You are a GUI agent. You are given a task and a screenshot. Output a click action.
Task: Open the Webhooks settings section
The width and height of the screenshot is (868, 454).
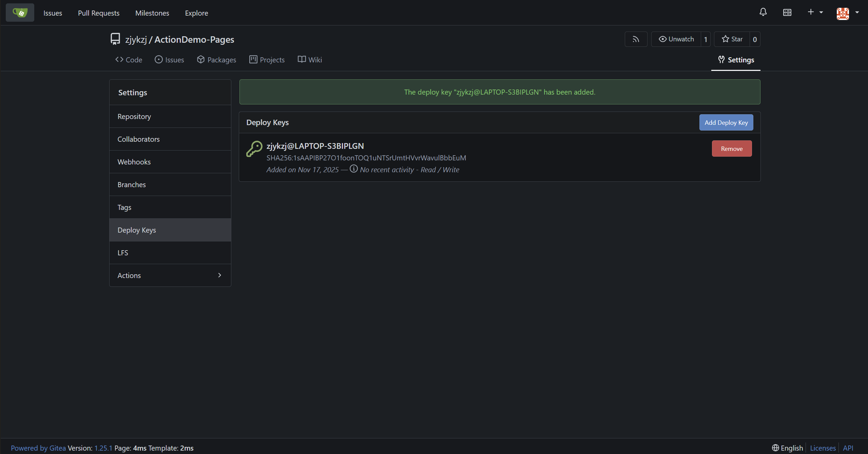pos(134,162)
